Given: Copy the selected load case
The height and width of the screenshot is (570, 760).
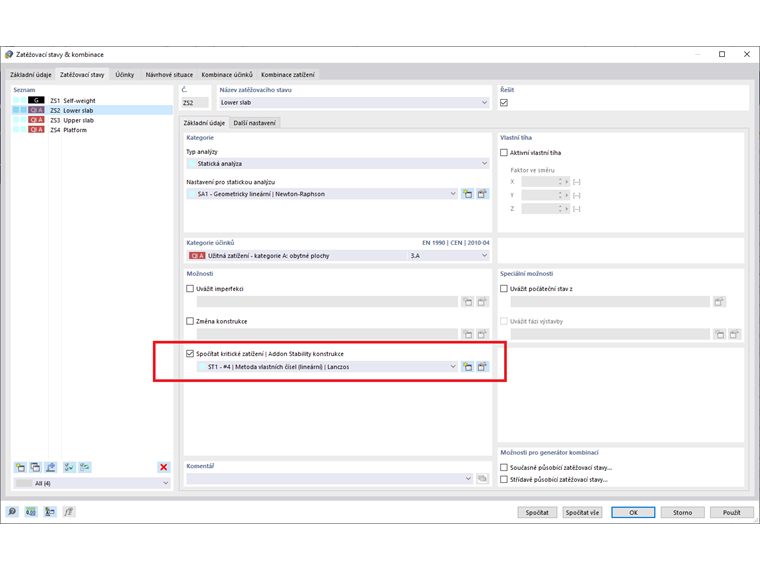Looking at the screenshot, I should tap(35, 467).
